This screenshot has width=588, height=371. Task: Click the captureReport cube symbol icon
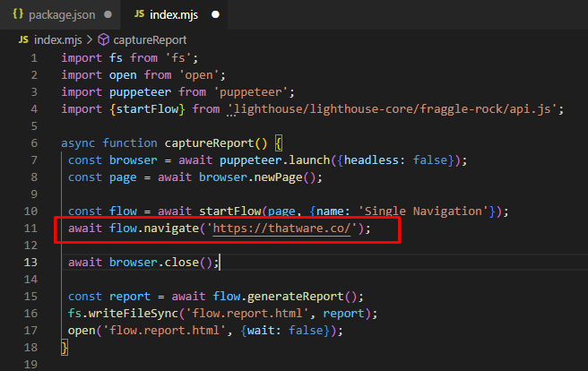point(103,39)
